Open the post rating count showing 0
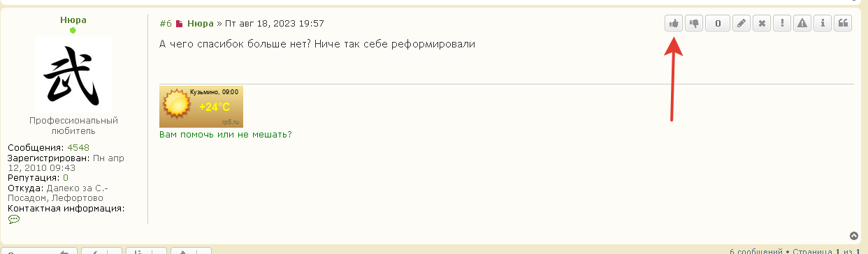 click(x=718, y=23)
